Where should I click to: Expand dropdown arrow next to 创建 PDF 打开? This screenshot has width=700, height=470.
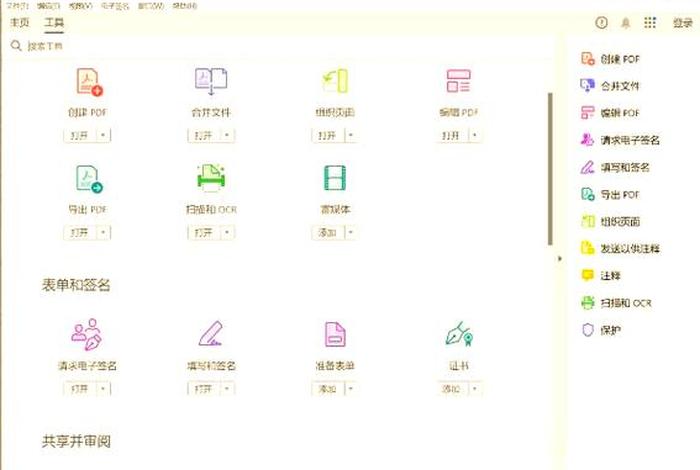point(103,135)
